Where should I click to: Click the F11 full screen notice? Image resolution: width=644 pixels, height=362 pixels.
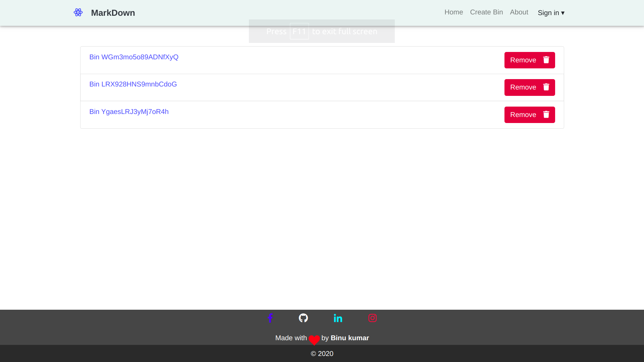(322, 31)
